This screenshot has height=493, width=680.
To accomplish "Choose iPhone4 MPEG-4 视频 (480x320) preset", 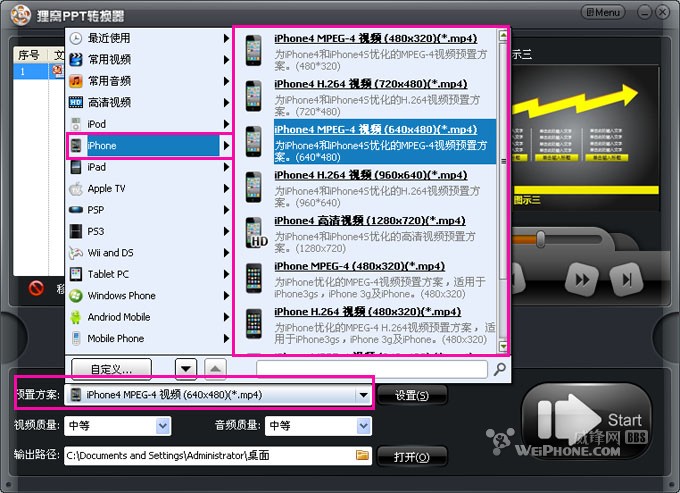I will (367, 52).
